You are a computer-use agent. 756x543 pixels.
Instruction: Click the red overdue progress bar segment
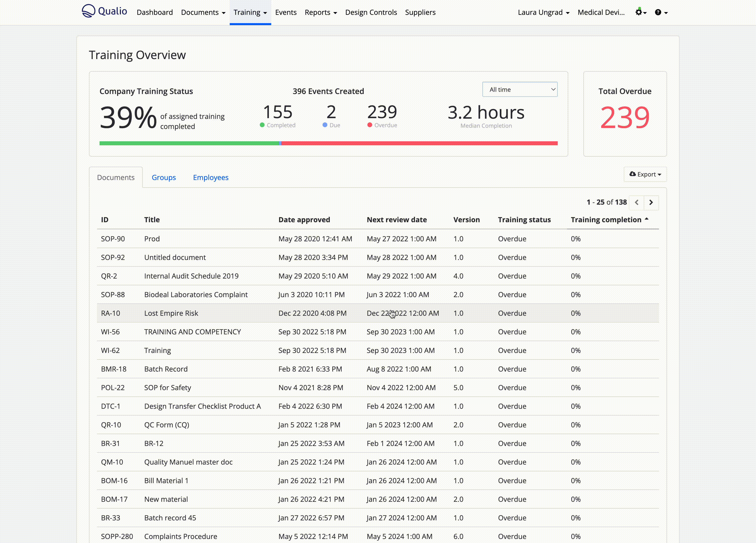(x=419, y=143)
